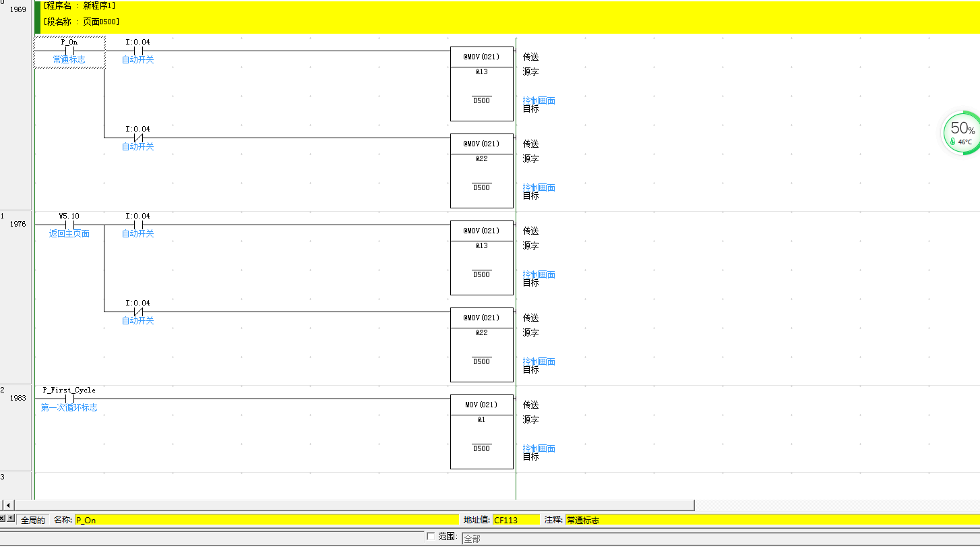The width and height of the screenshot is (980, 557).
Task: Select rung 1's @MOV block with source &13
Action: (x=481, y=257)
